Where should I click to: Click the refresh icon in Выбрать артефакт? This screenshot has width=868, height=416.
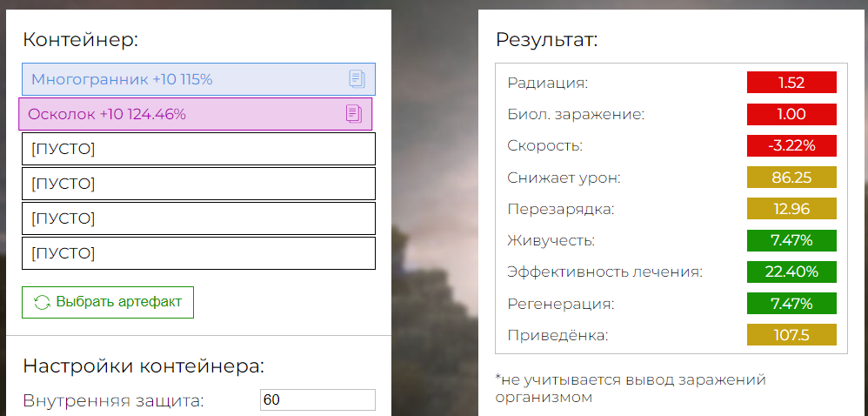(42, 303)
